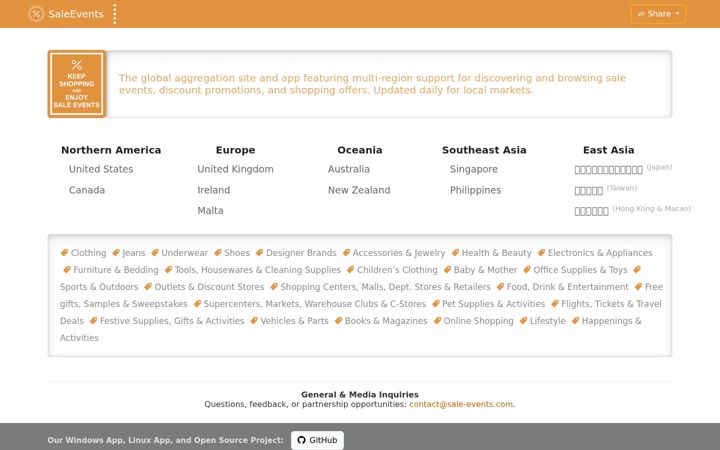This screenshot has width=720, height=450.
Task: Click tag icon beside Festive Supplies
Action: (x=93, y=321)
